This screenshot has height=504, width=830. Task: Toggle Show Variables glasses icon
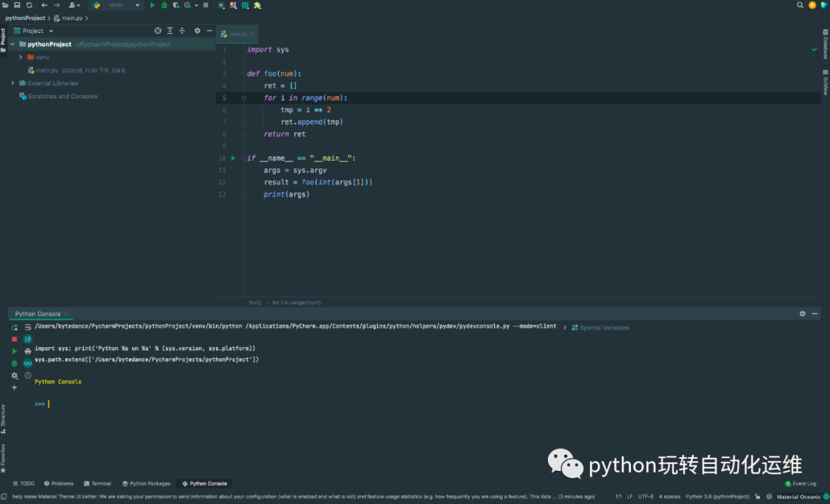(28, 363)
